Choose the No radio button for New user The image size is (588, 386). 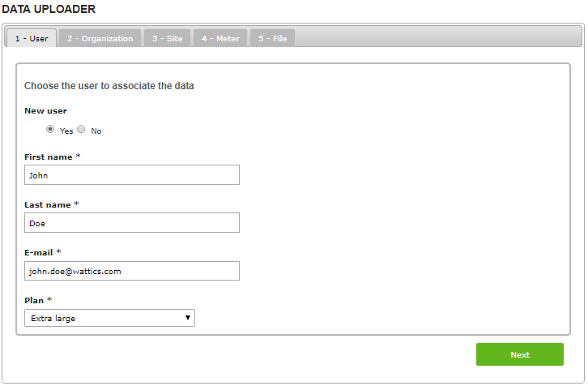(81, 130)
